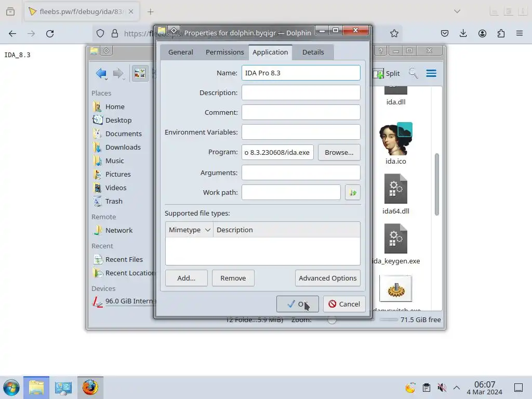The width and height of the screenshot is (532, 399).
Task: Switch Dolphin to icons view mode
Action: [x=140, y=73]
